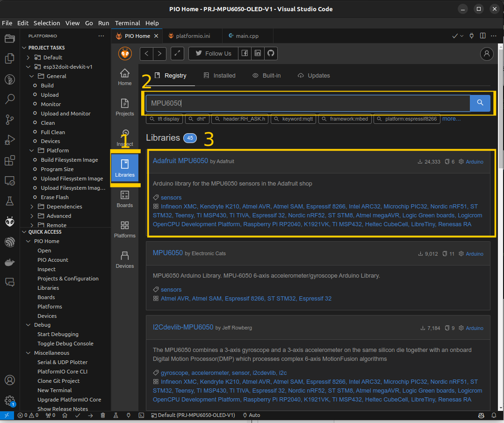Open notifications bell in status bar
Screen dimensions: 504x423
(x=494, y=415)
